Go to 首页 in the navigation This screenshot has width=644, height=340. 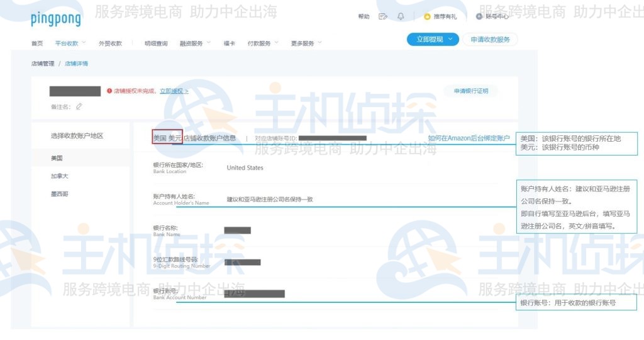pyautogui.click(x=37, y=43)
